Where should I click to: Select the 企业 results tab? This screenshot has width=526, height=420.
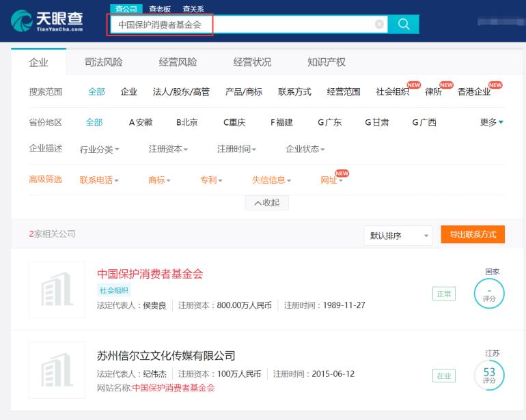coord(38,62)
